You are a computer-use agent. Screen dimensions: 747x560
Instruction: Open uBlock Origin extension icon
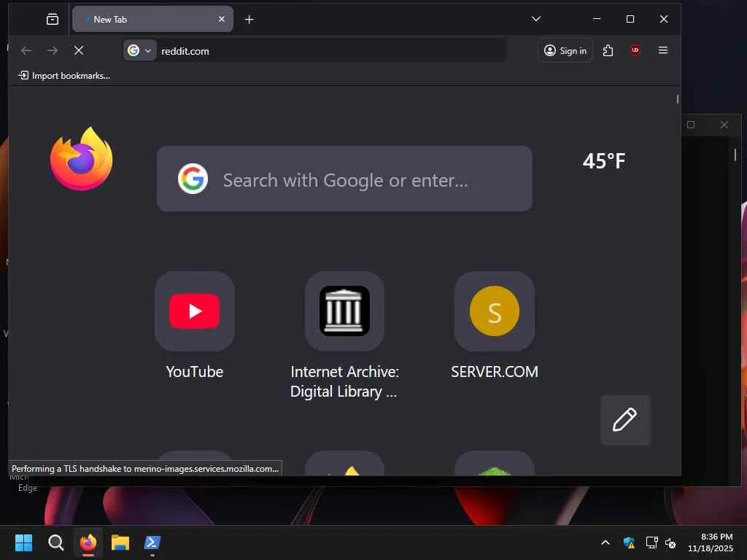coord(635,50)
